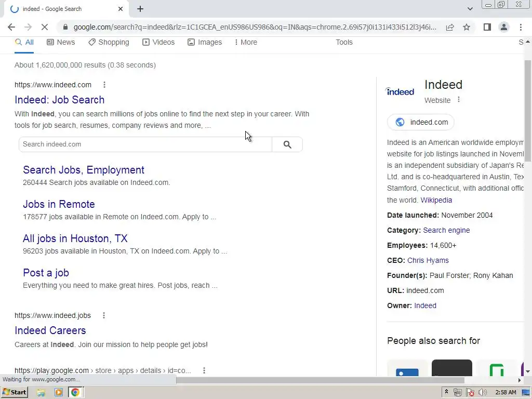Open Action Center flag tray icon
The width and height of the screenshot is (532, 399).
tap(470, 393)
